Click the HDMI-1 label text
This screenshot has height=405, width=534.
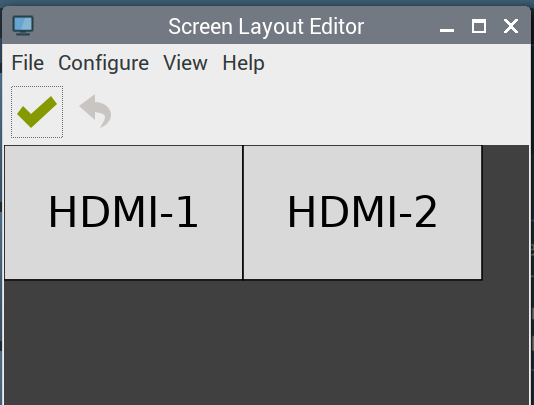123,212
